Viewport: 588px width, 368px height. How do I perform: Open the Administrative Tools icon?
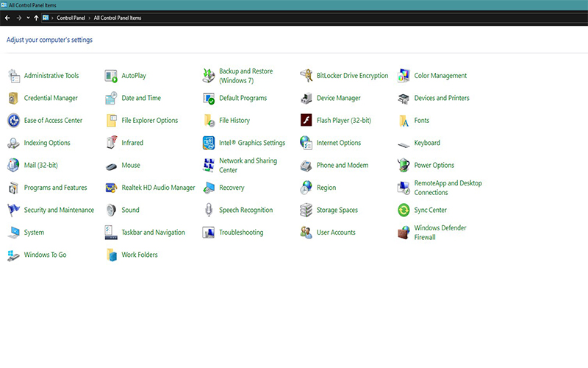pyautogui.click(x=14, y=76)
